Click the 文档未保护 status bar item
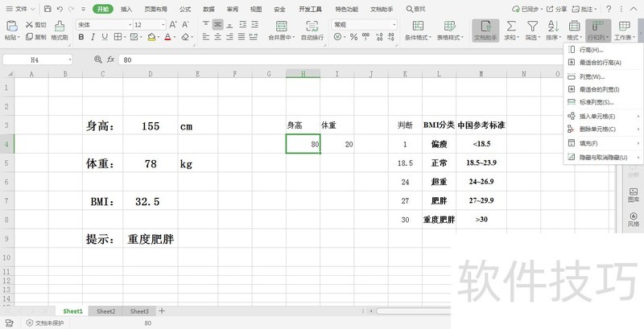This screenshot has height=329, width=644. pos(45,323)
